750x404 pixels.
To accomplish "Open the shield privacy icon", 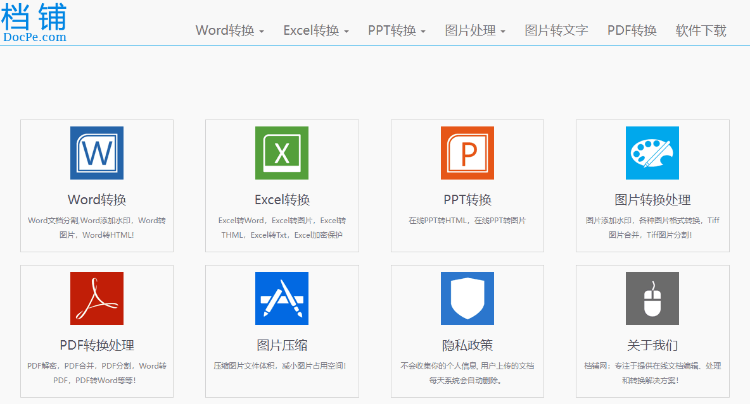I will coord(467,298).
